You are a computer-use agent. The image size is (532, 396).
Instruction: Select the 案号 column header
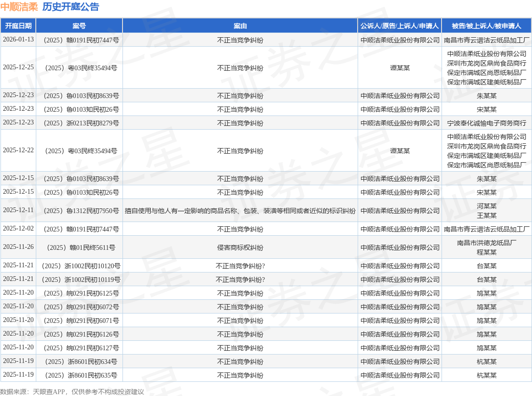click(79, 26)
